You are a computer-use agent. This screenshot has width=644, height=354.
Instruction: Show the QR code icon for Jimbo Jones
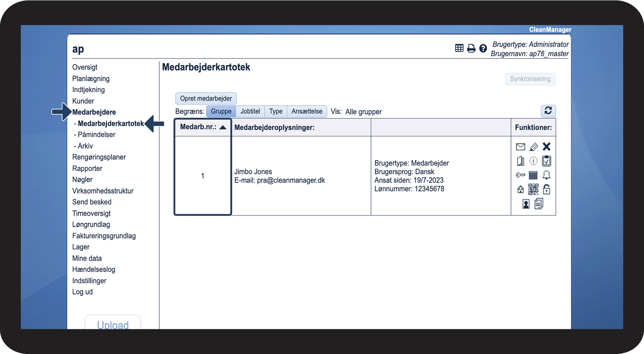pyautogui.click(x=533, y=189)
